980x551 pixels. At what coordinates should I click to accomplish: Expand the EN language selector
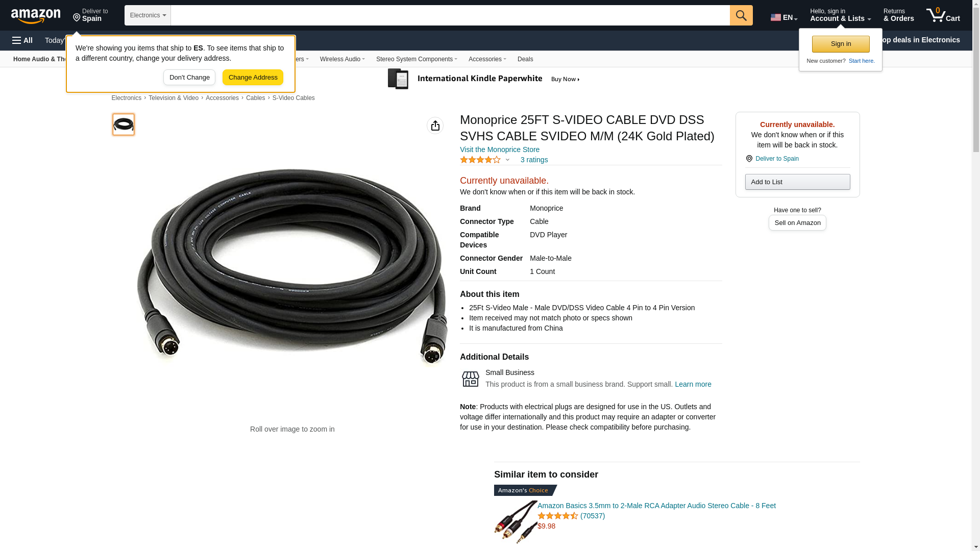click(x=784, y=17)
